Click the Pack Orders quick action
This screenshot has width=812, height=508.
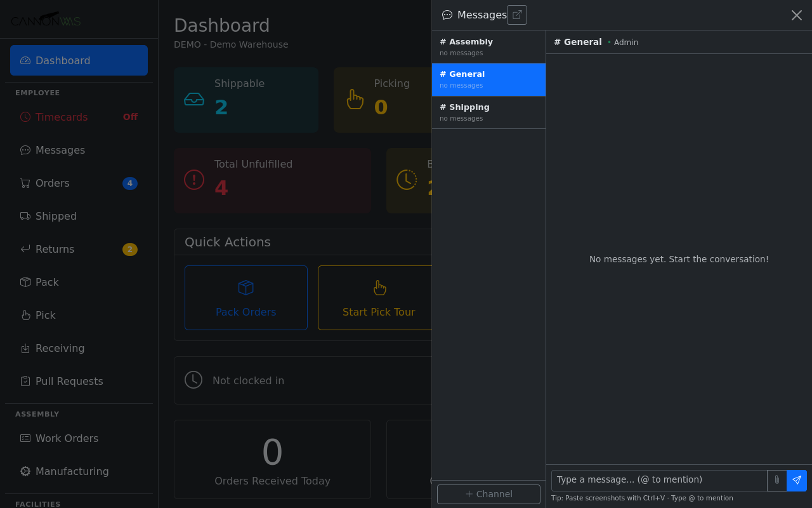[246, 298]
